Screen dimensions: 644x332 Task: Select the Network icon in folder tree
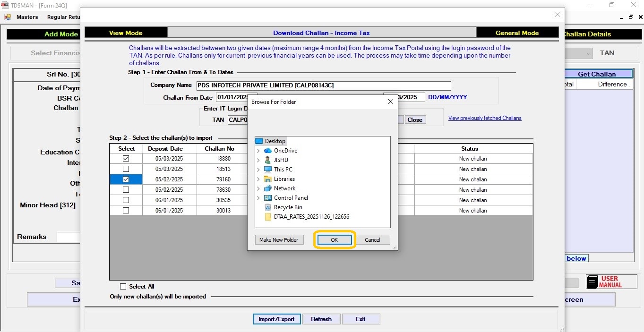tap(268, 188)
